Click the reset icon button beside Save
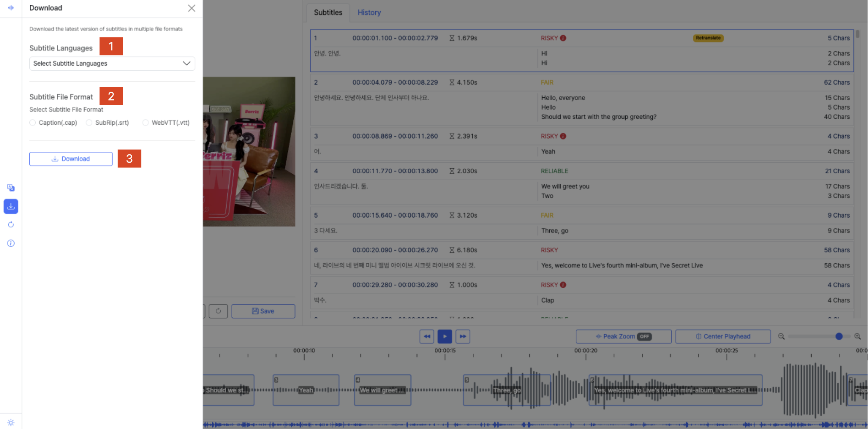The height and width of the screenshot is (429, 868). coord(218,311)
